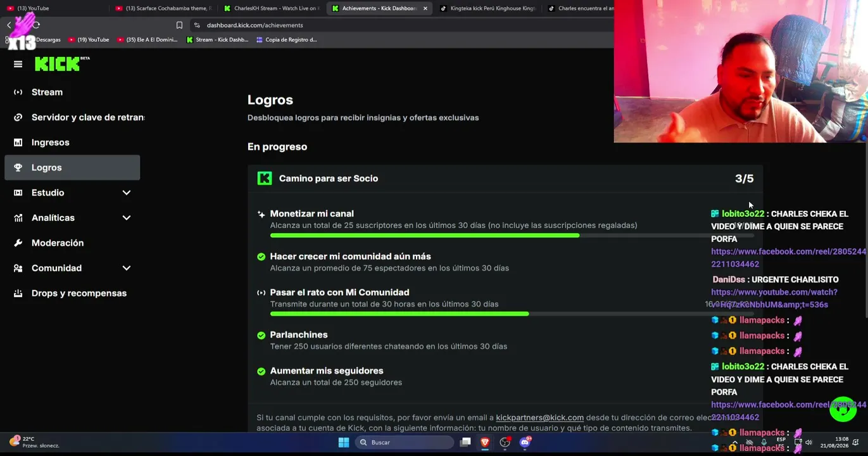Open the Descargas bookmark
This screenshot has height=456, width=868.
click(x=48, y=40)
